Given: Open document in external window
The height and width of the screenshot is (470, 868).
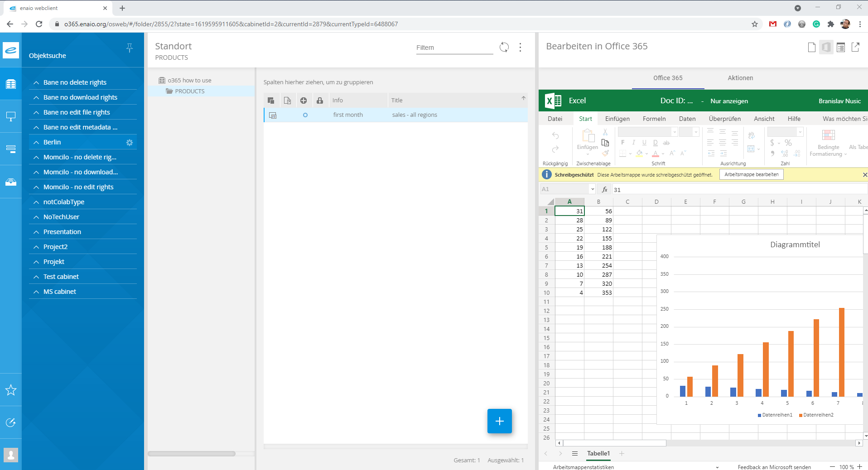Looking at the screenshot, I should 855,47.
